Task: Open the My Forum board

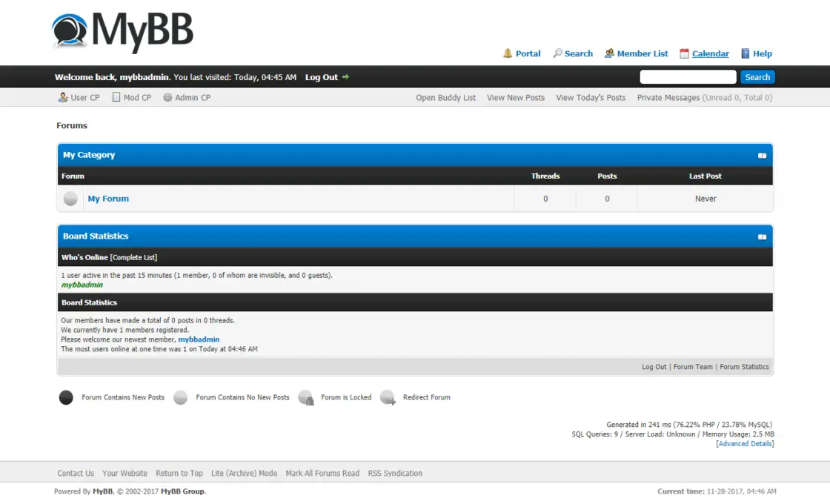Action: [108, 199]
